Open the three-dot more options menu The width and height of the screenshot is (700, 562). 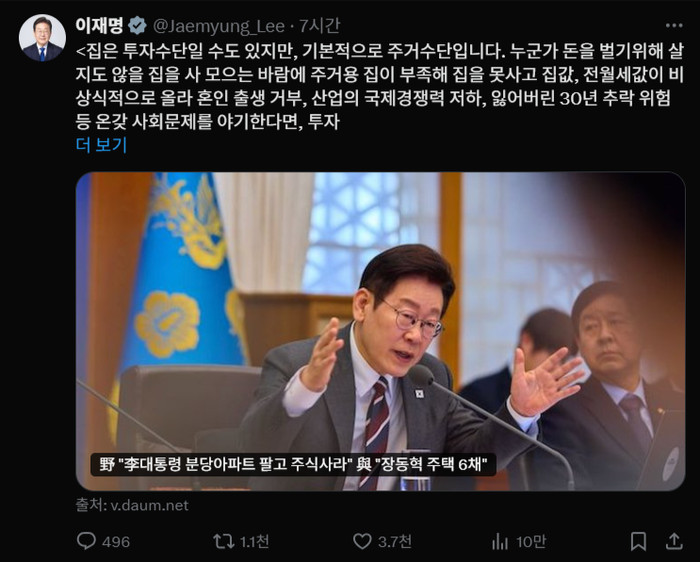click(x=674, y=26)
